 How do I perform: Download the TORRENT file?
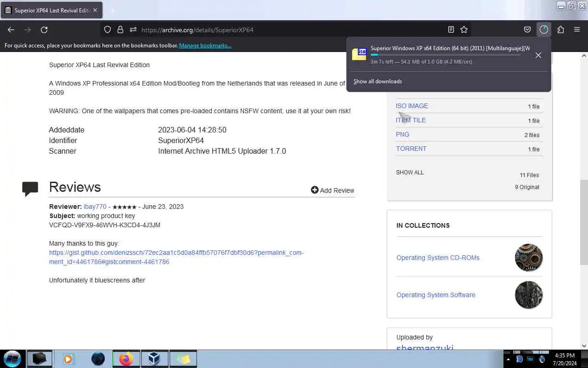[x=411, y=149]
